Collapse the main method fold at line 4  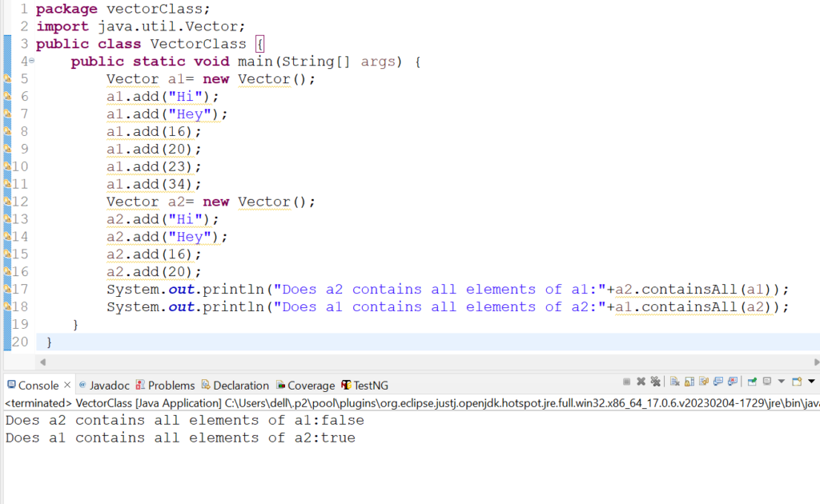(32, 61)
